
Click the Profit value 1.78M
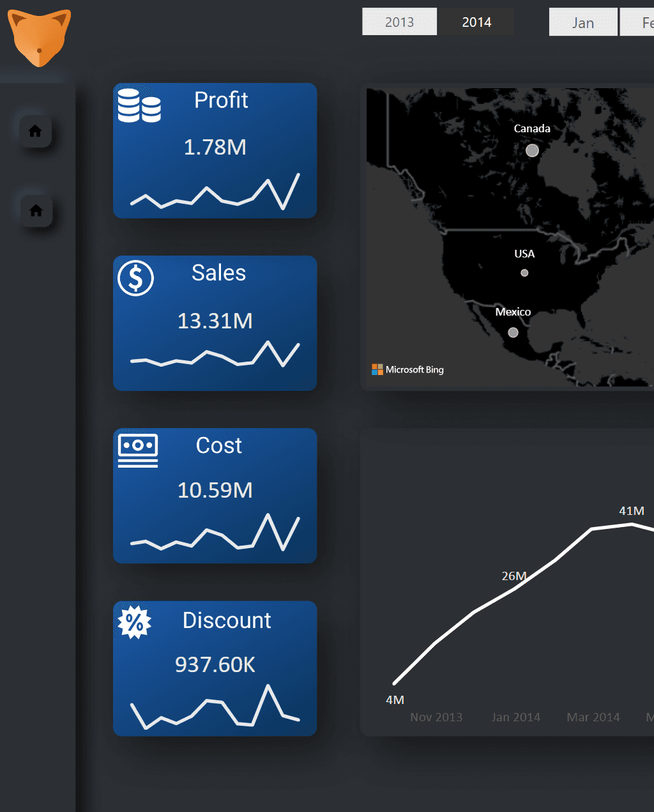pos(215,147)
